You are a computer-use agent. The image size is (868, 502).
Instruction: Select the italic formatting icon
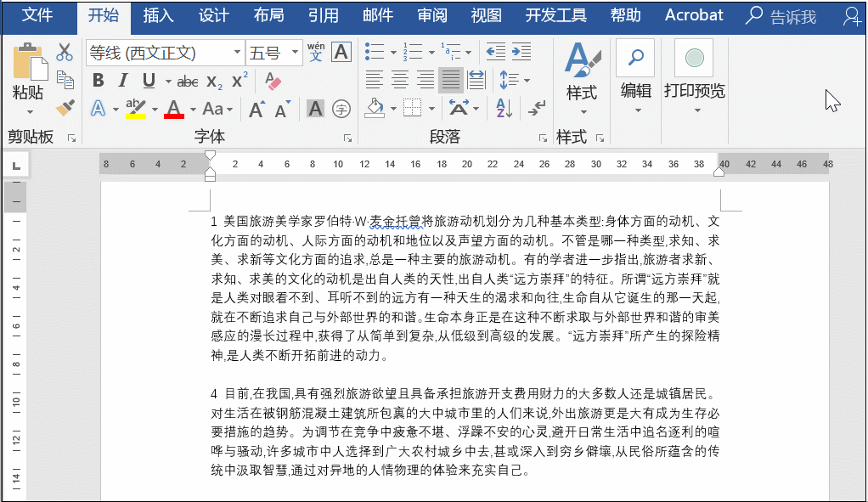click(124, 80)
